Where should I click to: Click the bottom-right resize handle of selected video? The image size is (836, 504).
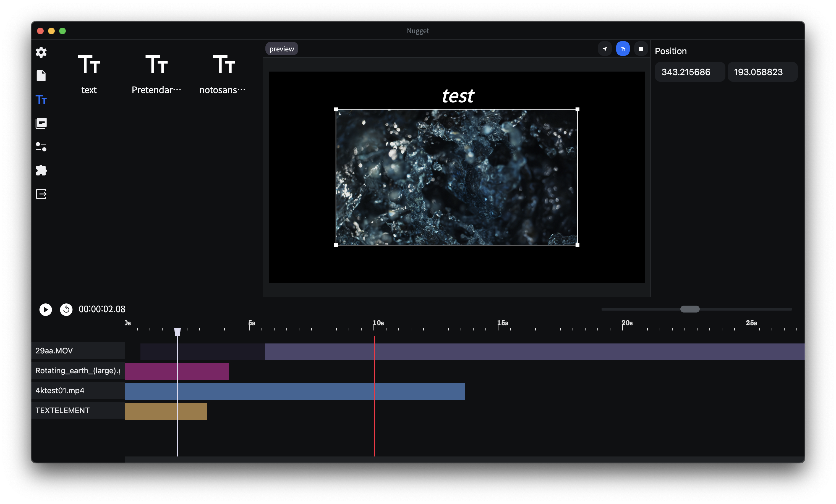[578, 245]
